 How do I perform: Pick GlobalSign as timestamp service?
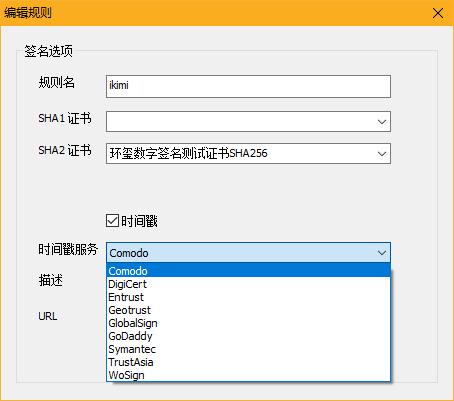248,323
